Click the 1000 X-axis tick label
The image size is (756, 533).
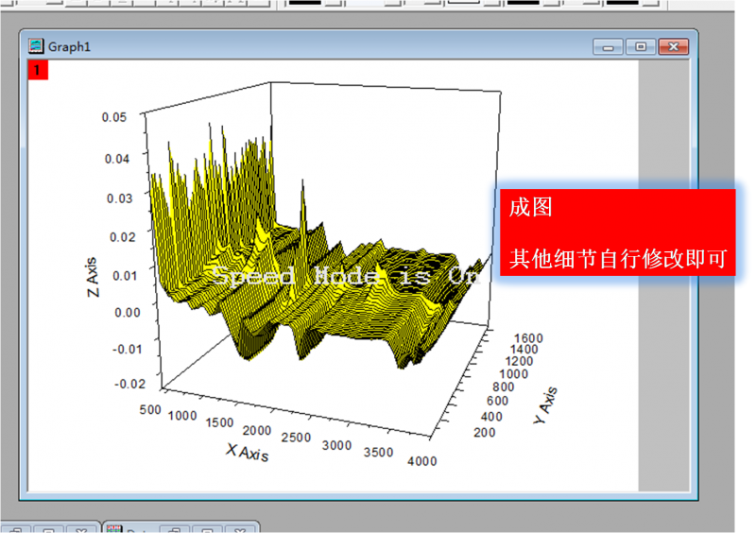click(182, 416)
